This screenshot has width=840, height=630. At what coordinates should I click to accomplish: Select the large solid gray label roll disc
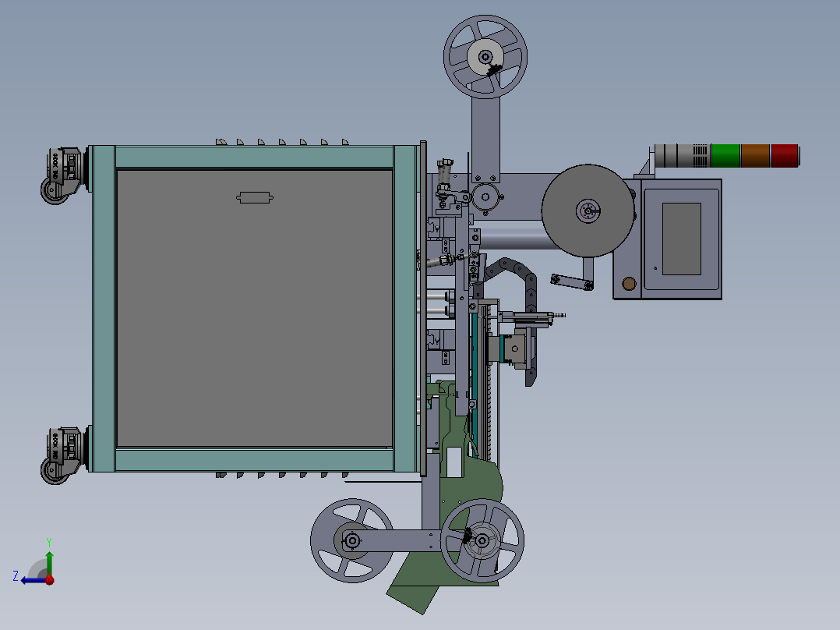588,211
